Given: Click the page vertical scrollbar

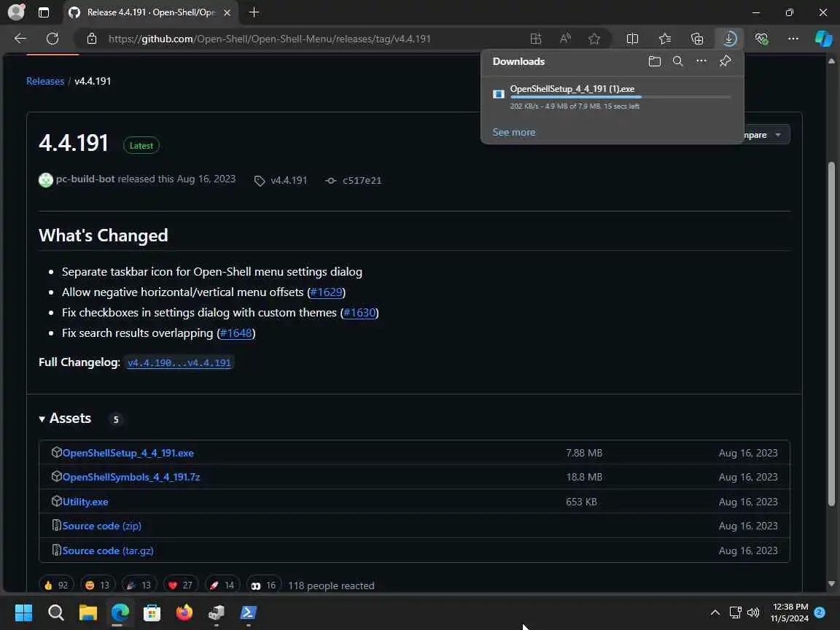Looking at the screenshot, I should (831, 333).
